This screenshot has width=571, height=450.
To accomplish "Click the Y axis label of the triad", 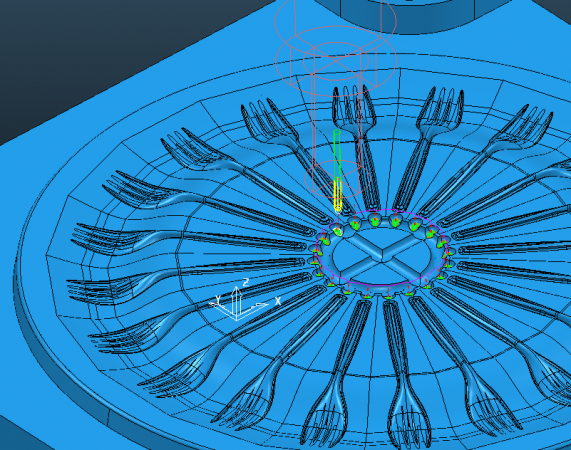I will tap(218, 299).
